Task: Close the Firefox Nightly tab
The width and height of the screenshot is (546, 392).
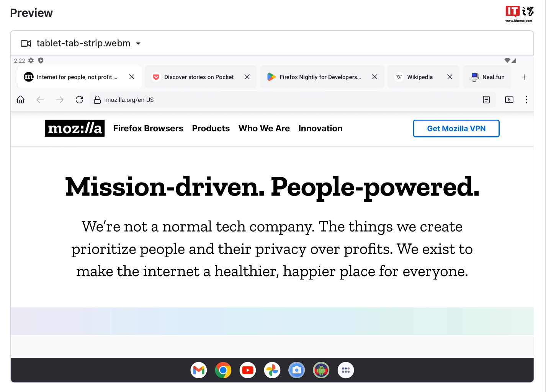Action: coord(374,77)
